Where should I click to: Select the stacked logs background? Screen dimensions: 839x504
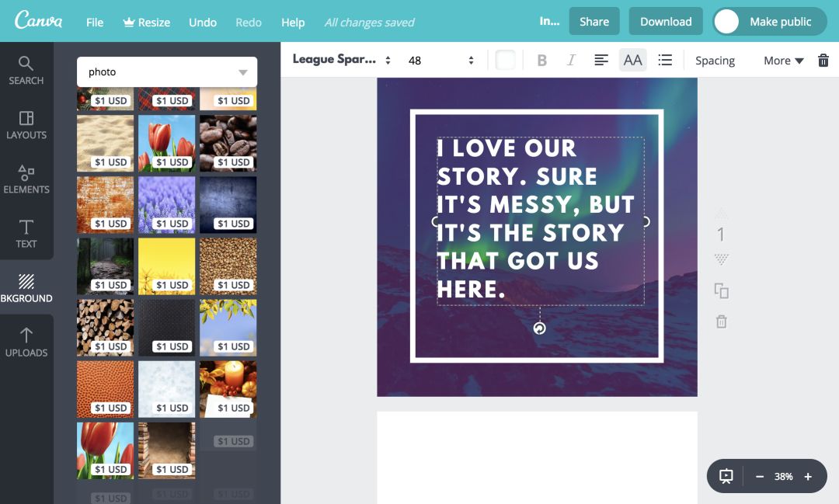point(106,328)
